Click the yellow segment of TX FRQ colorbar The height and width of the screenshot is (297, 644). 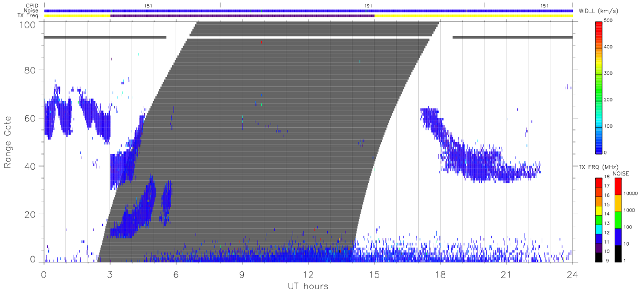pyautogui.click(x=599, y=210)
